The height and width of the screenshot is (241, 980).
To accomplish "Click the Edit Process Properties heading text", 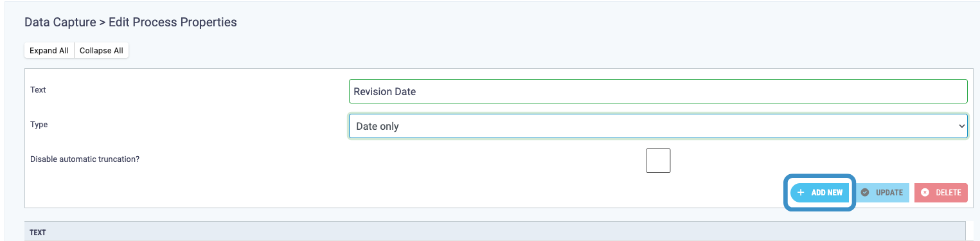I will (173, 22).
